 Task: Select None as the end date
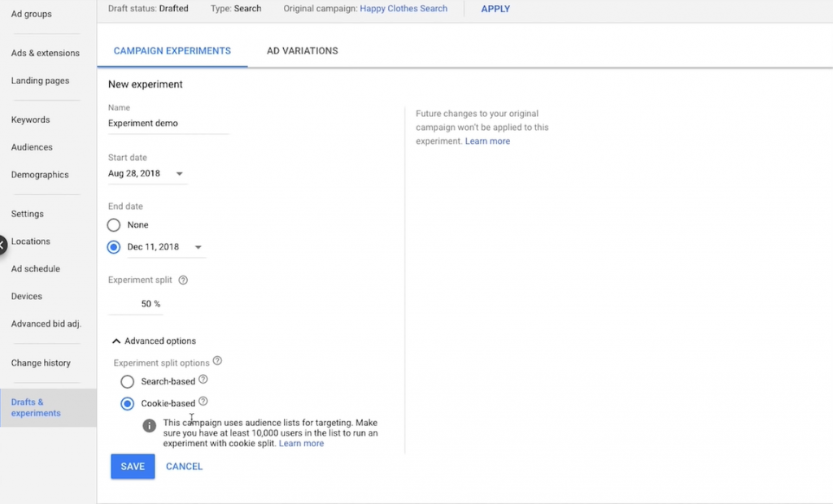click(x=114, y=224)
